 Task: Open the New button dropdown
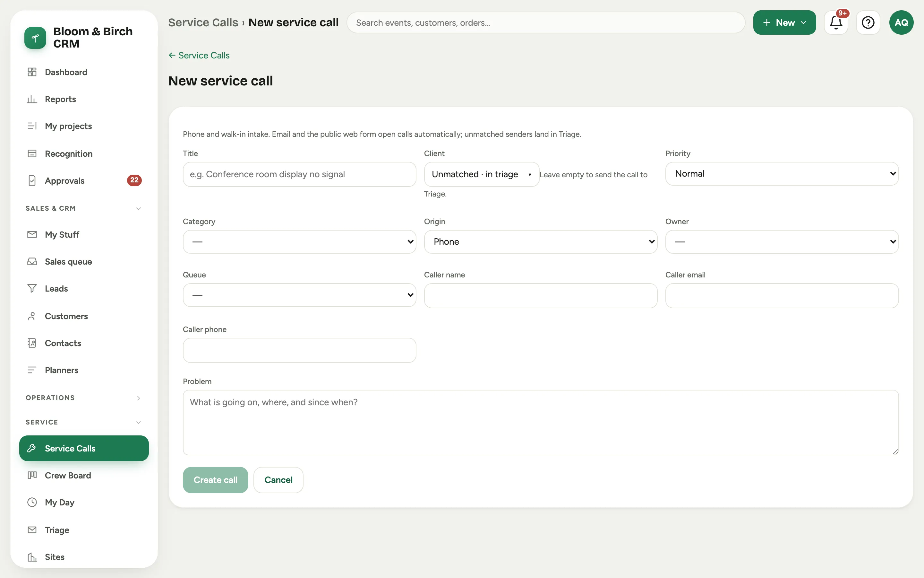point(784,22)
